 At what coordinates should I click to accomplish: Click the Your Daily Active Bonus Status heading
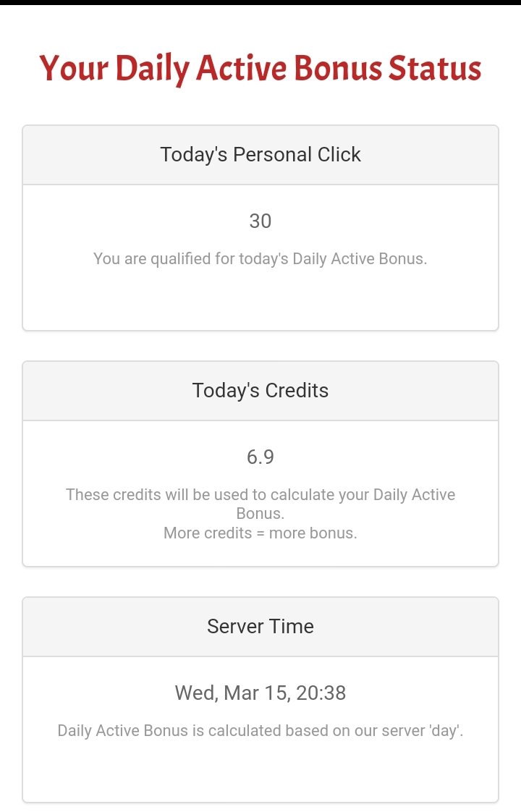(x=260, y=69)
